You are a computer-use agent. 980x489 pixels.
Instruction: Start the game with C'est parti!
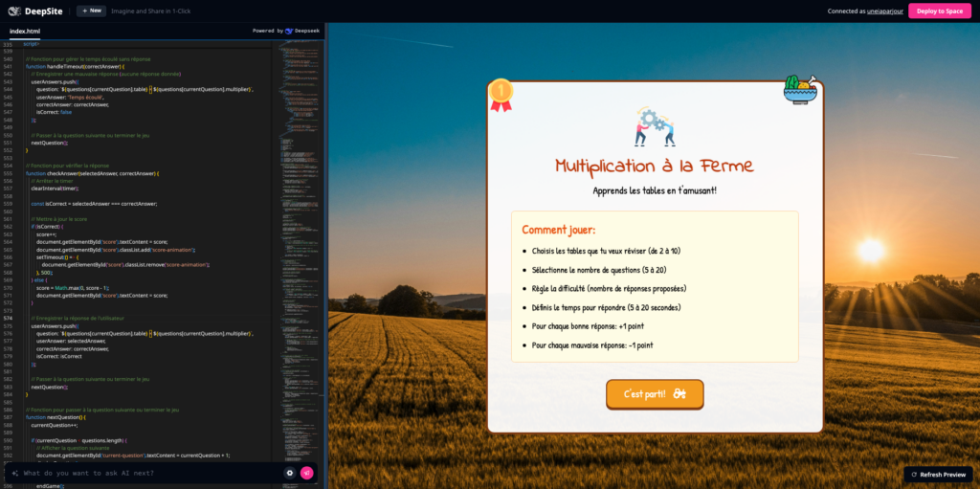pos(655,394)
